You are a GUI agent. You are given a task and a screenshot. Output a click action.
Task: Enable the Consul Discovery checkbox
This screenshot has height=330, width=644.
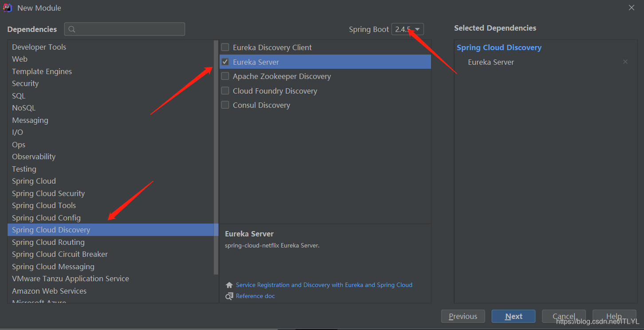point(225,105)
